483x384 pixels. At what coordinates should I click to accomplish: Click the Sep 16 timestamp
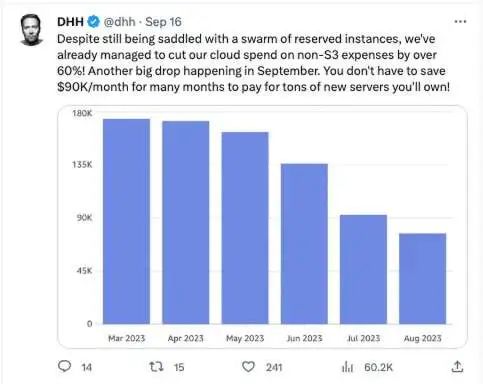point(163,22)
